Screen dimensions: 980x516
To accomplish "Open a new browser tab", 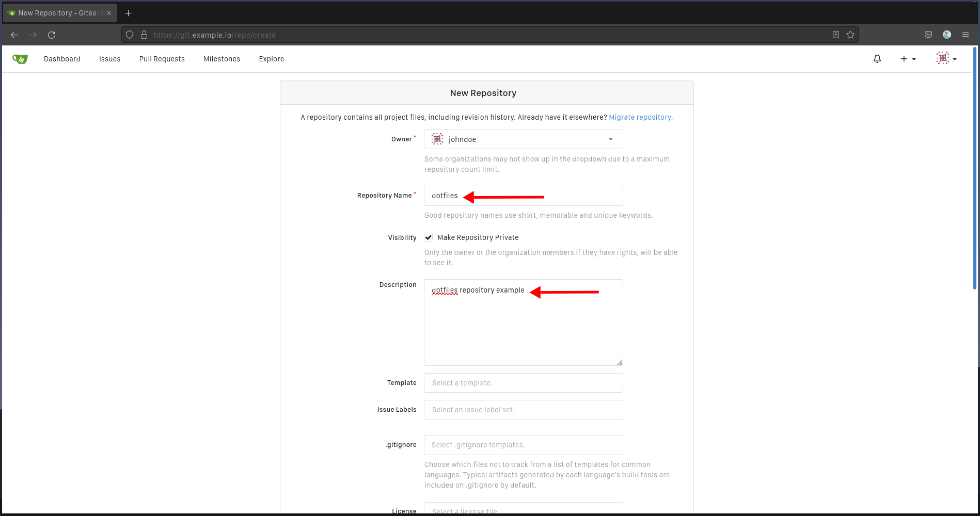I will pyautogui.click(x=129, y=13).
